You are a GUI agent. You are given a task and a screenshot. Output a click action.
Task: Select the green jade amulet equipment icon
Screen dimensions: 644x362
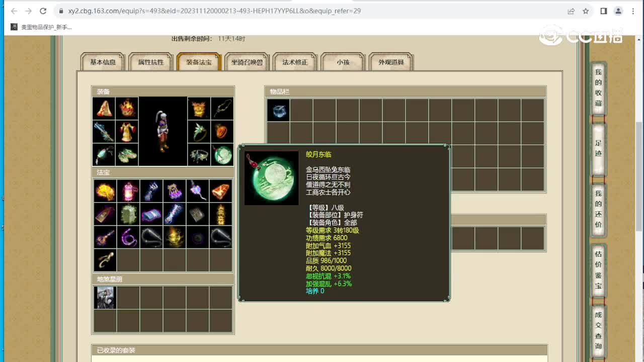[222, 155]
